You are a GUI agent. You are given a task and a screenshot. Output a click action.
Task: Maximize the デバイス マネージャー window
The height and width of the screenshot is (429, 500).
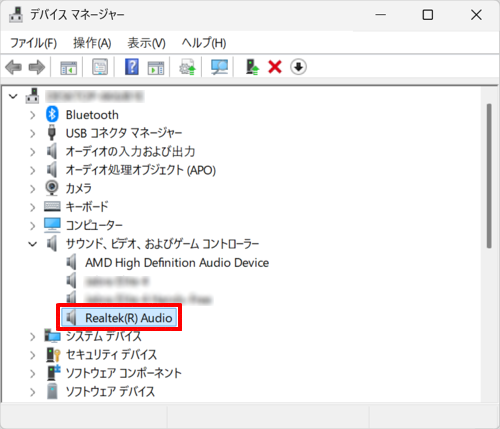tap(428, 15)
